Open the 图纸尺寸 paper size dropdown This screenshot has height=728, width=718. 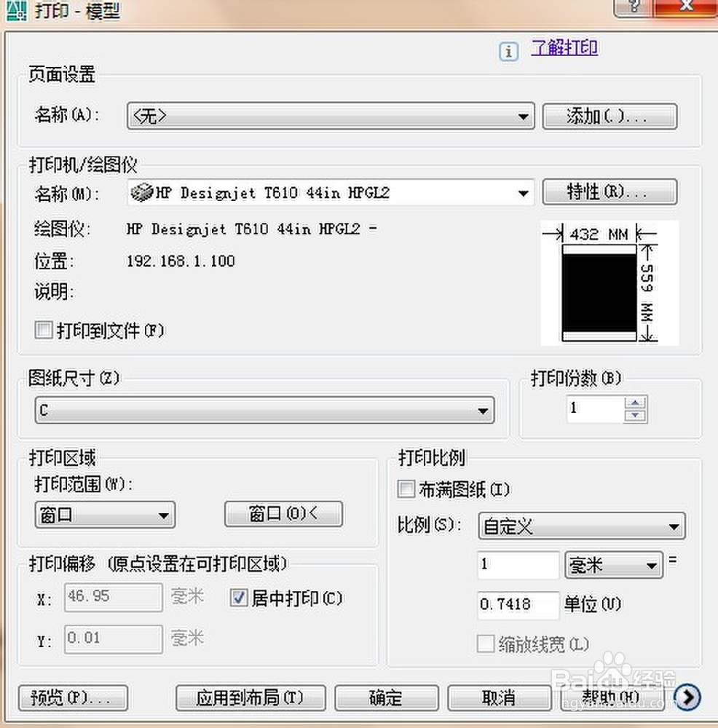(x=265, y=410)
